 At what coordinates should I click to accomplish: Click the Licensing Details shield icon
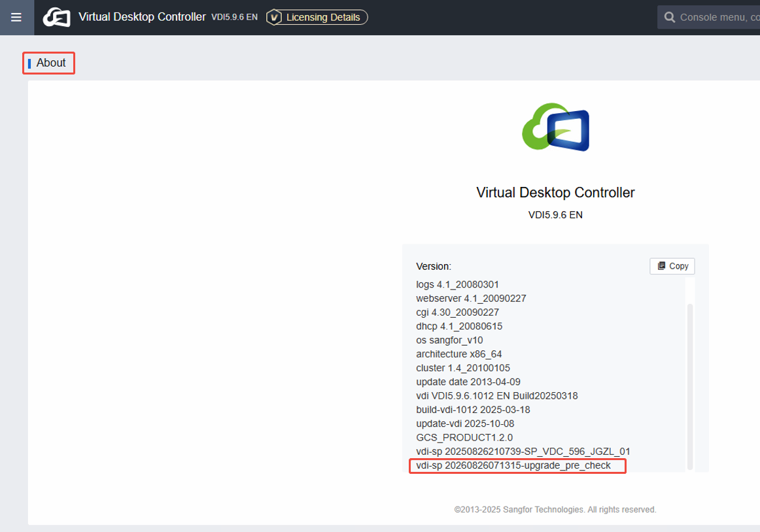274,18
